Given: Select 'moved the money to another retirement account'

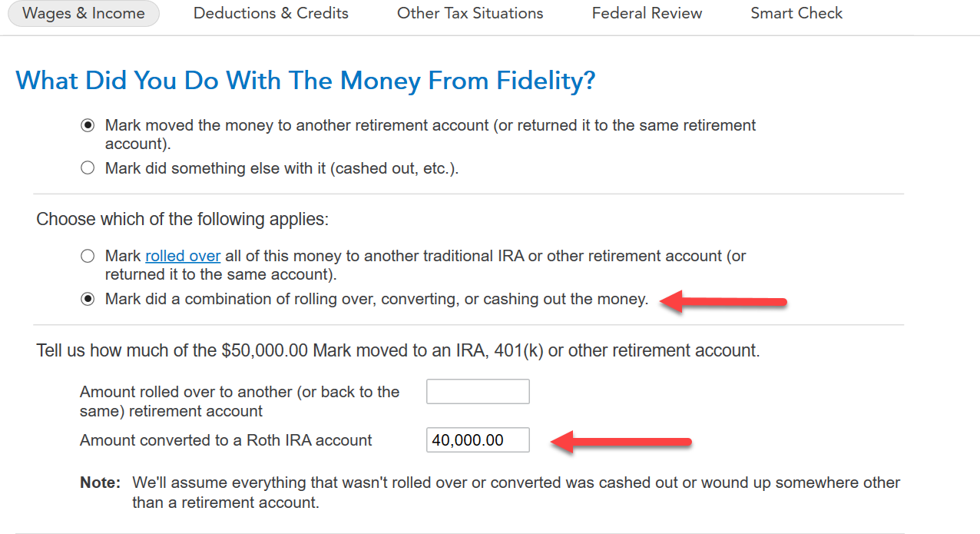Looking at the screenshot, I should click(88, 125).
